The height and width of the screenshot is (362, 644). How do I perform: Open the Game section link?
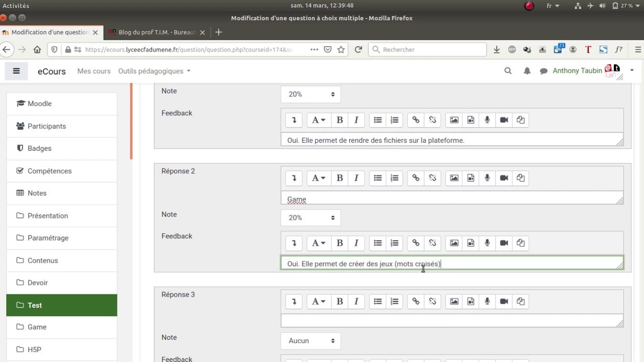pyautogui.click(x=61, y=327)
